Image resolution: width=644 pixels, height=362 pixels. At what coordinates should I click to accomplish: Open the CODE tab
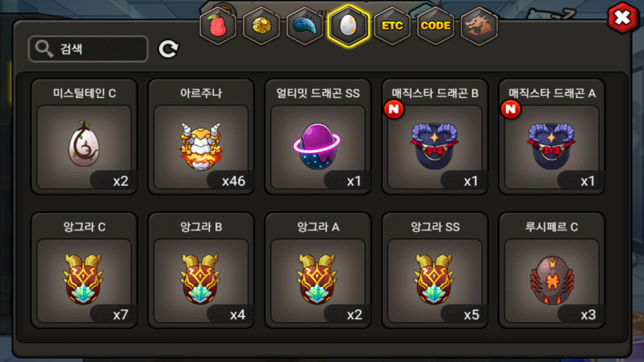pyautogui.click(x=435, y=26)
